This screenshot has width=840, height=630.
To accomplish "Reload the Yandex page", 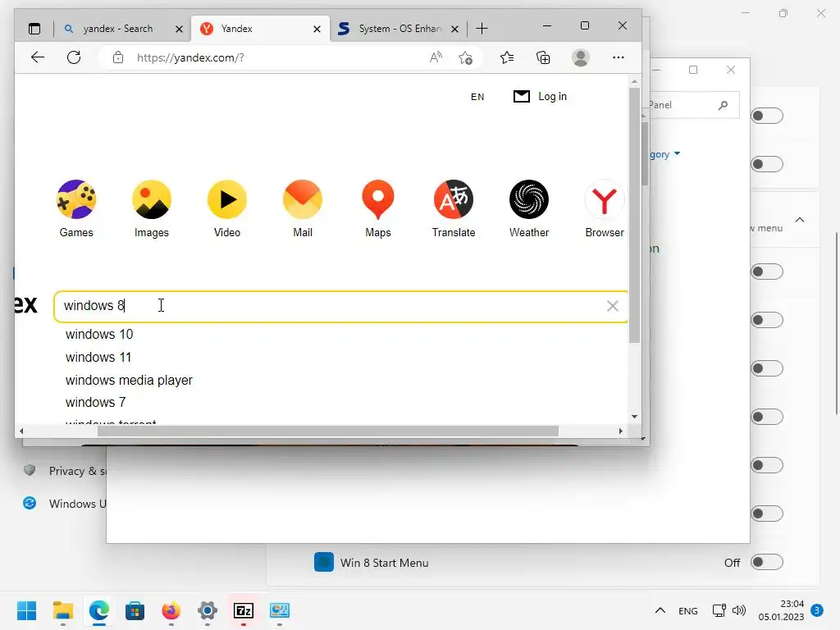I will [74, 57].
